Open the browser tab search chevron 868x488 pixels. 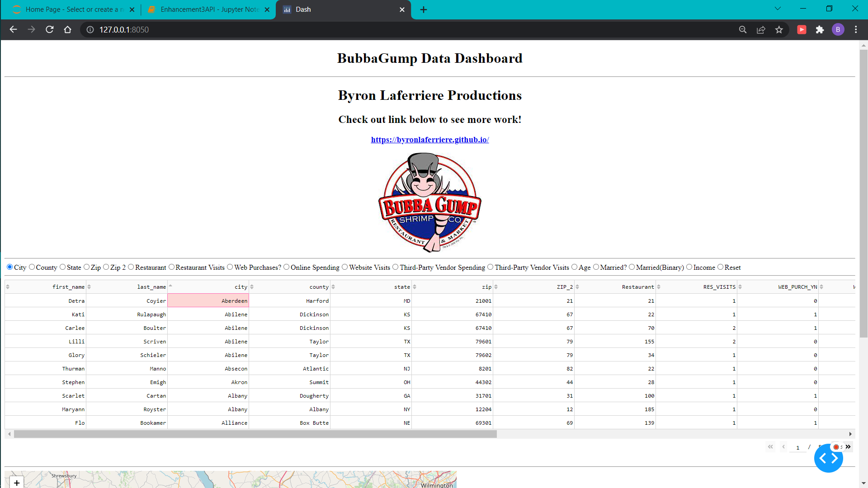tap(778, 8)
